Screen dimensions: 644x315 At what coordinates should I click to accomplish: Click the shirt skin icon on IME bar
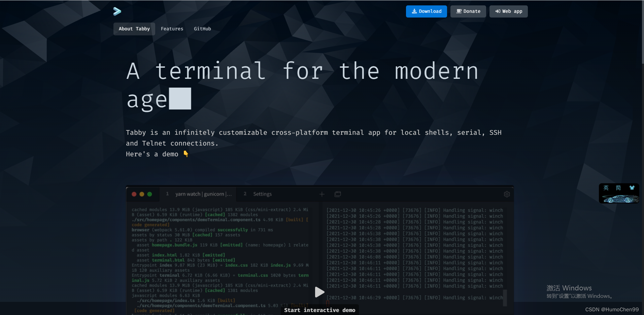click(632, 188)
